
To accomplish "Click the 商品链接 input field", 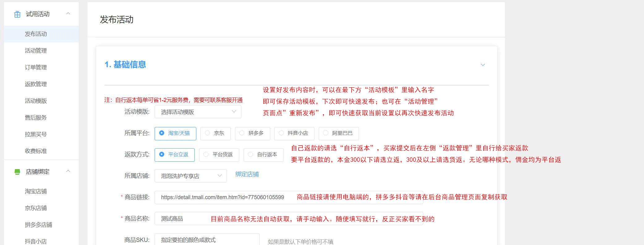I will (x=223, y=197).
